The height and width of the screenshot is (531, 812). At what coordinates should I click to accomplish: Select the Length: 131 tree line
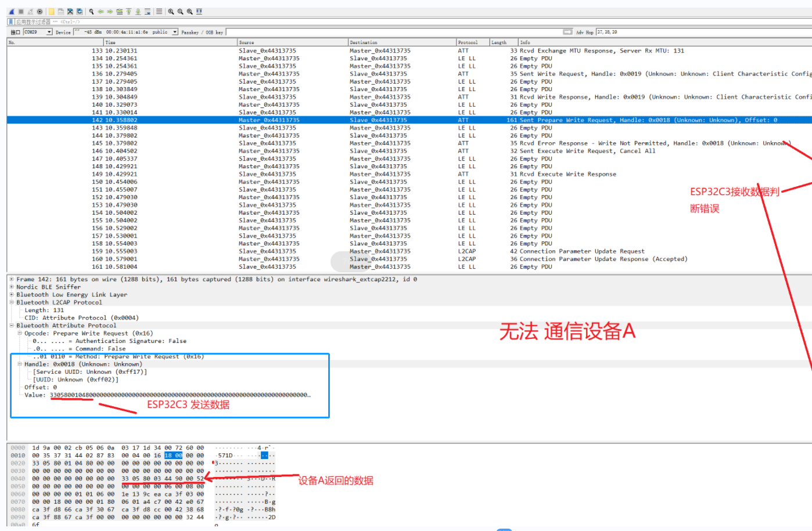click(44, 310)
